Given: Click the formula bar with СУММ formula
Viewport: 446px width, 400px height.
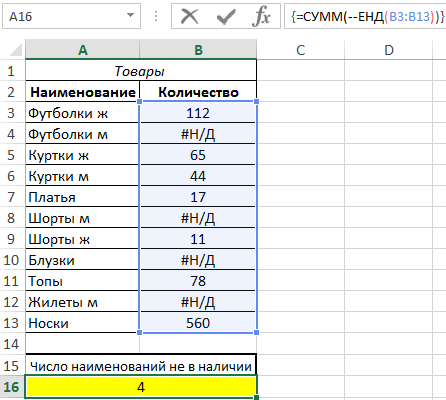Looking at the screenshot, I should 365,16.
